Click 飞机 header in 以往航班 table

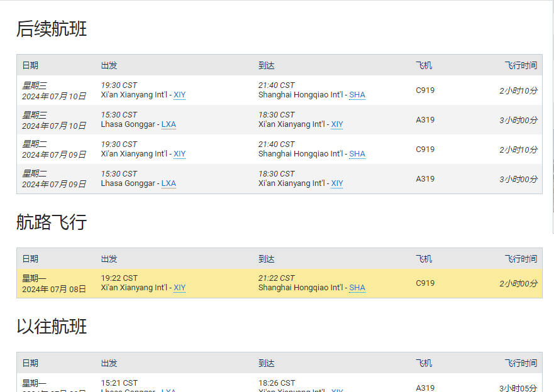tap(424, 363)
